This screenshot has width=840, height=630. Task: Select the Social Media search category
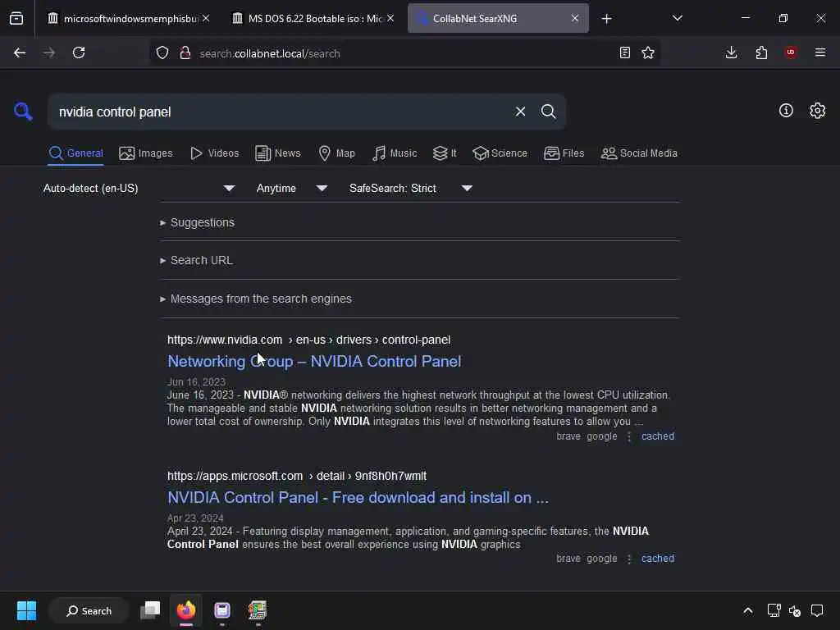(639, 153)
